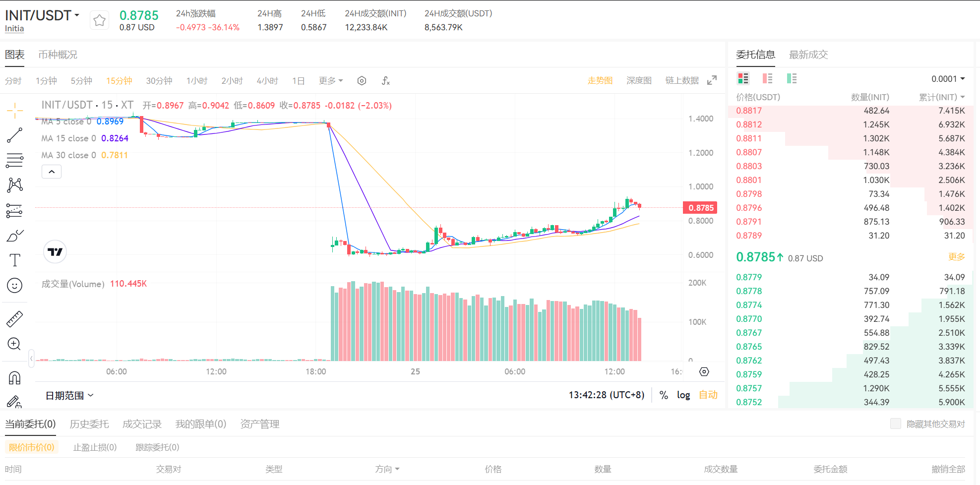Click 撤销全部 cancel all orders
Viewport: 980px width, 485px height.
pyautogui.click(x=948, y=469)
